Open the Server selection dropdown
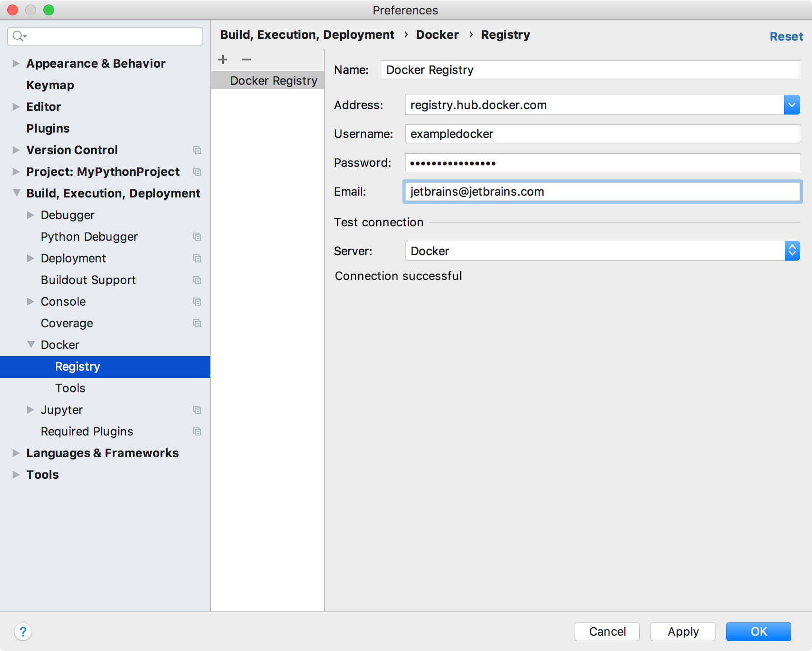812x651 pixels. coord(793,251)
